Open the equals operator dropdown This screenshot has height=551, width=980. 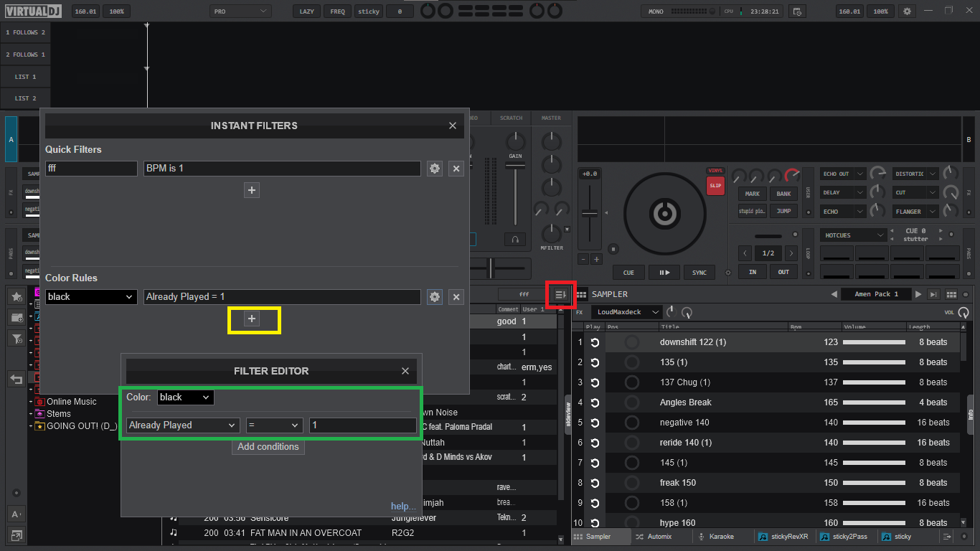pyautogui.click(x=274, y=425)
